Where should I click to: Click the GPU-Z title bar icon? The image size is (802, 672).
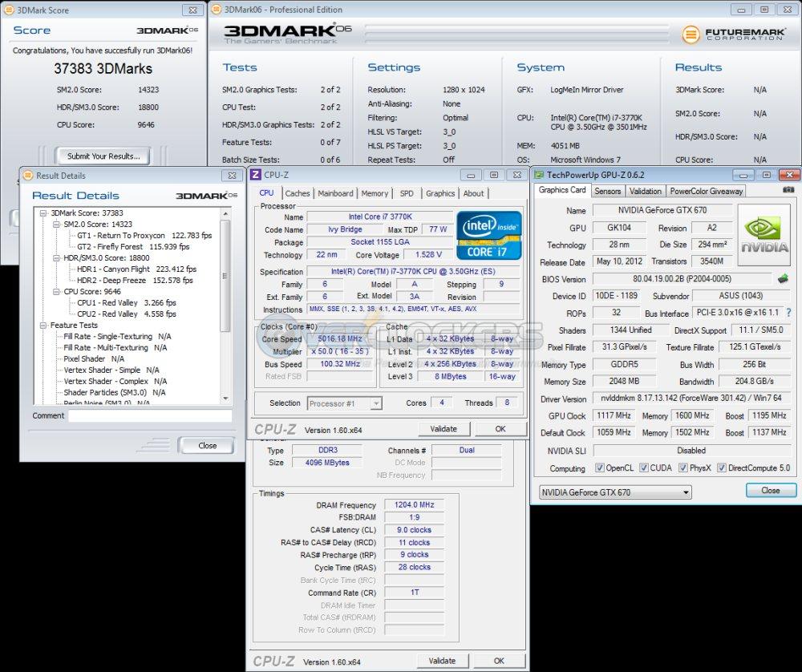point(539,175)
